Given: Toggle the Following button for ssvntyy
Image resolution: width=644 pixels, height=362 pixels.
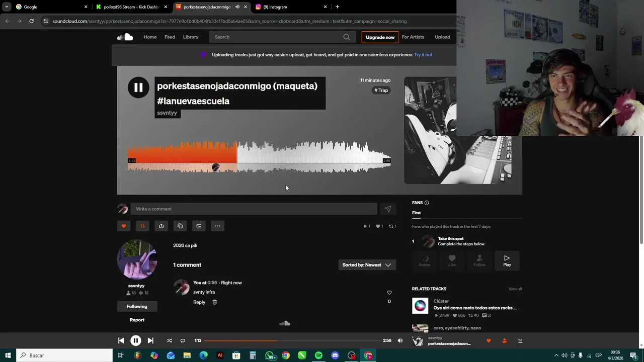Looking at the screenshot, I should pyautogui.click(x=137, y=306).
